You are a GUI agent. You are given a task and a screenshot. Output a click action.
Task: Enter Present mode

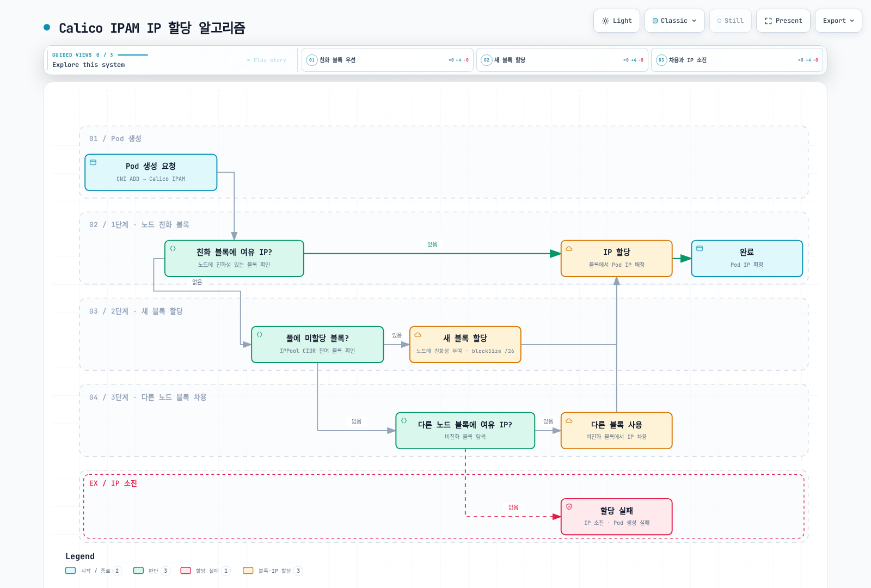tap(783, 21)
